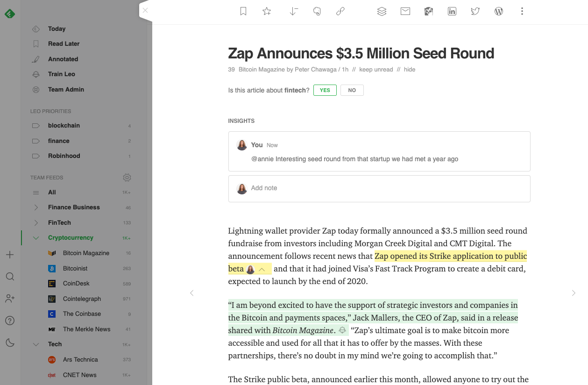Publish article to WordPress
This screenshot has width=588, height=385.
[499, 11]
